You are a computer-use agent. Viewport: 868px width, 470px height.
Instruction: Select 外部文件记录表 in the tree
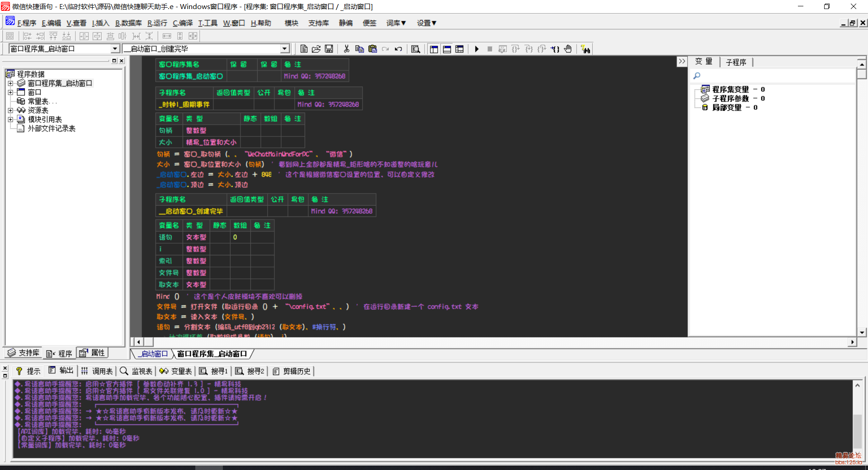tap(52, 128)
